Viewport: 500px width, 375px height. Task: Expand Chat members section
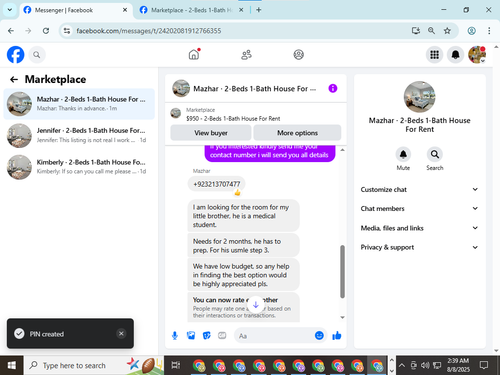tap(419, 209)
